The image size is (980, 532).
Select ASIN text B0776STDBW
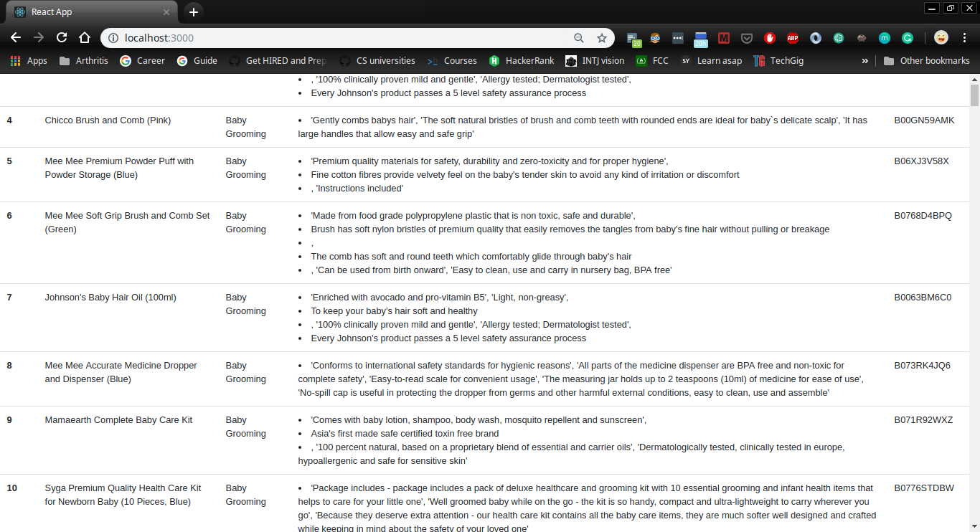(924, 488)
